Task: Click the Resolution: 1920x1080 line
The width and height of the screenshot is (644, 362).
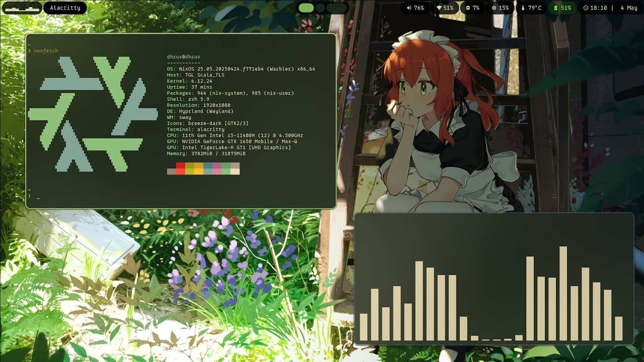Action: [199, 105]
